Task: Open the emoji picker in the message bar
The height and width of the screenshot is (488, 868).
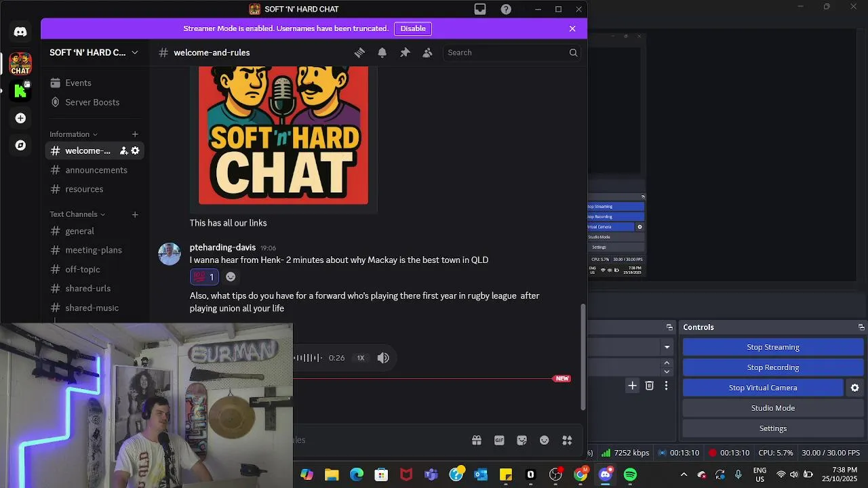Action: coord(544,441)
